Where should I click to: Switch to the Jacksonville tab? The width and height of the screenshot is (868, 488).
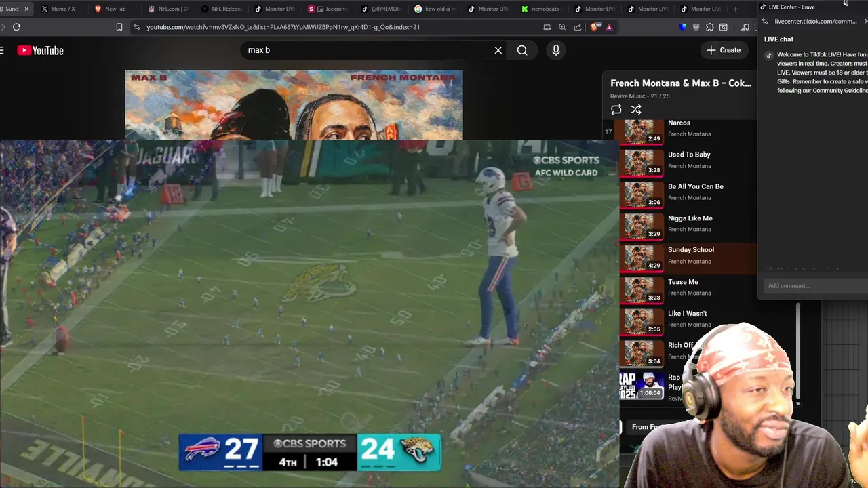tap(328, 9)
